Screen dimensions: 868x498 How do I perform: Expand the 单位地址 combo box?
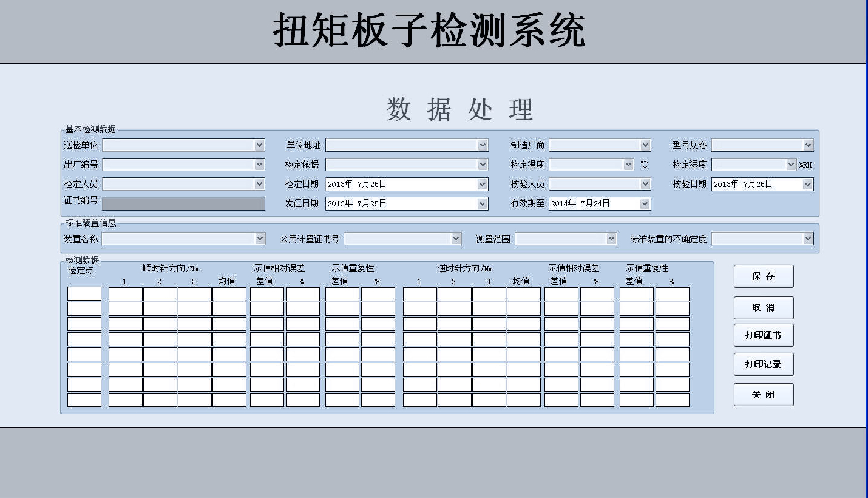[x=483, y=145]
